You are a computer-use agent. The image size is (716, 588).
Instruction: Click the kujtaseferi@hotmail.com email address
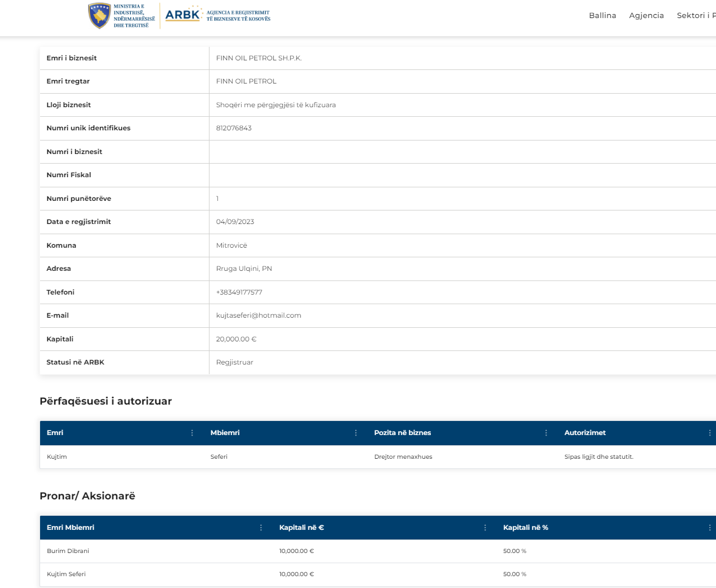tap(259, 315)
